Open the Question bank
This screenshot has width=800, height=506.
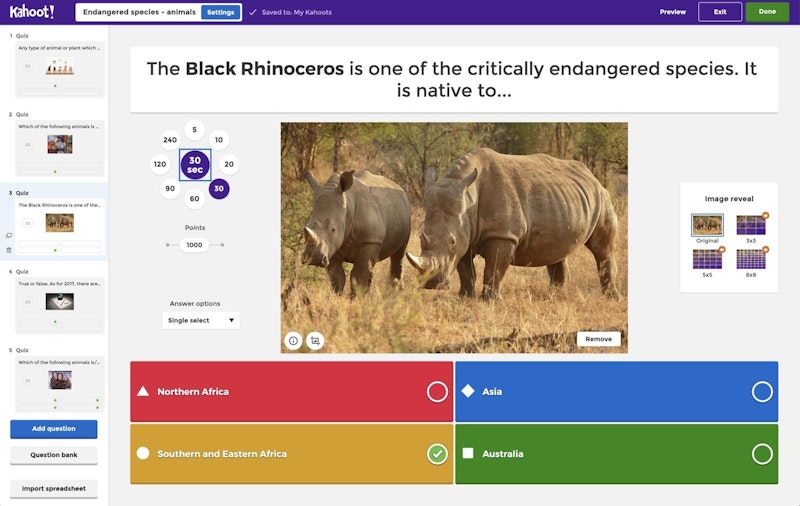click(x=54, y=455)
